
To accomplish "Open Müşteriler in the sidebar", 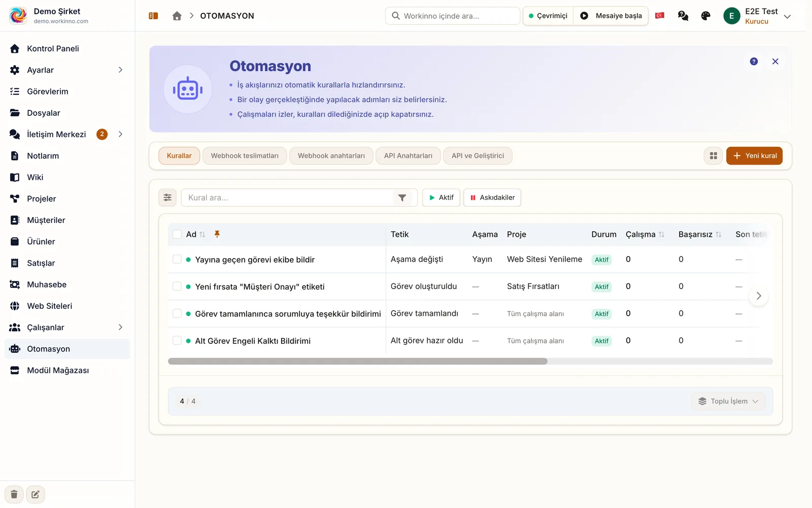I will coord(67,220).
